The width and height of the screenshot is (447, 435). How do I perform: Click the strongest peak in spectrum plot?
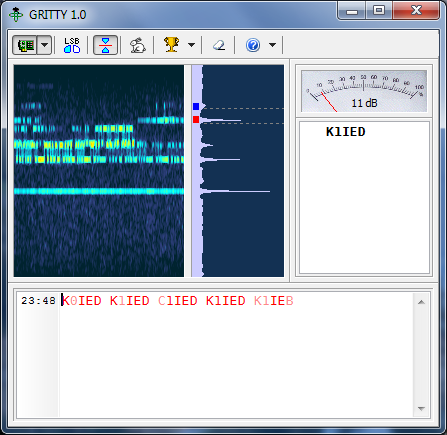(x=235, y=191)
